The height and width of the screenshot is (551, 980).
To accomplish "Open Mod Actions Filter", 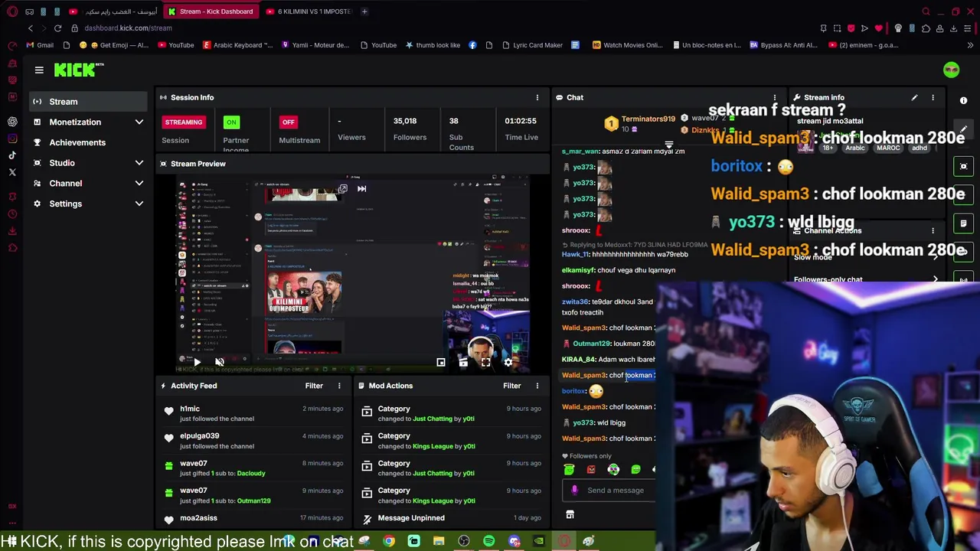I will 511,386.
